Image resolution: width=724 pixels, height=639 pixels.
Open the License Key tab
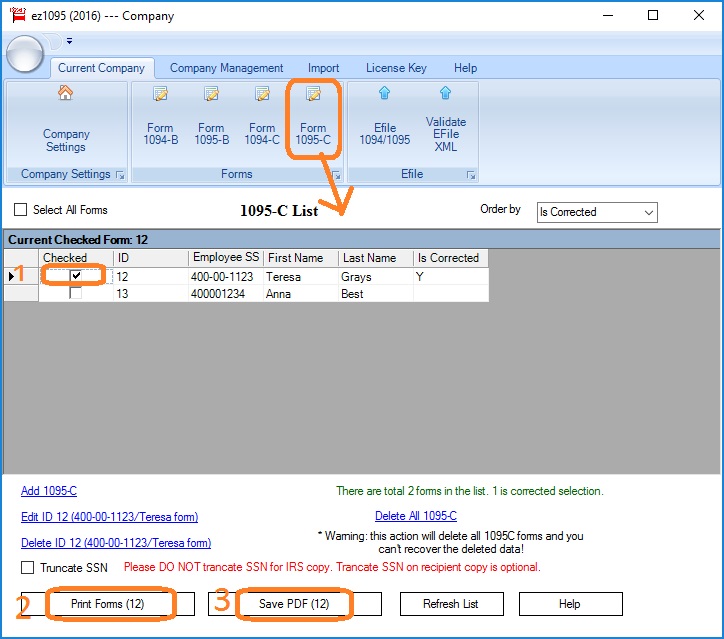coord(396,68)
